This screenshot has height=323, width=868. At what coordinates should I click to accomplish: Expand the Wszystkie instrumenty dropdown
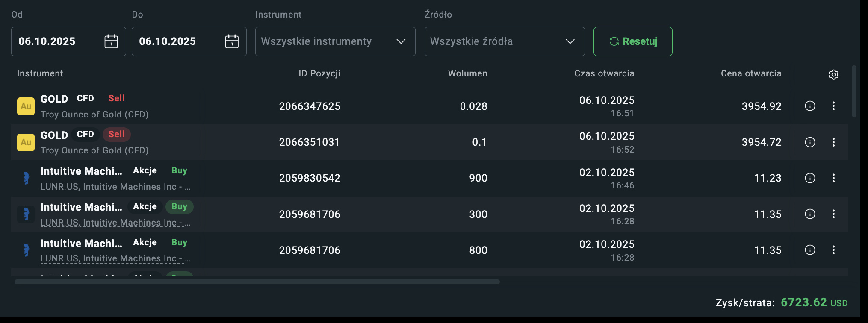[x=335, y=41]
